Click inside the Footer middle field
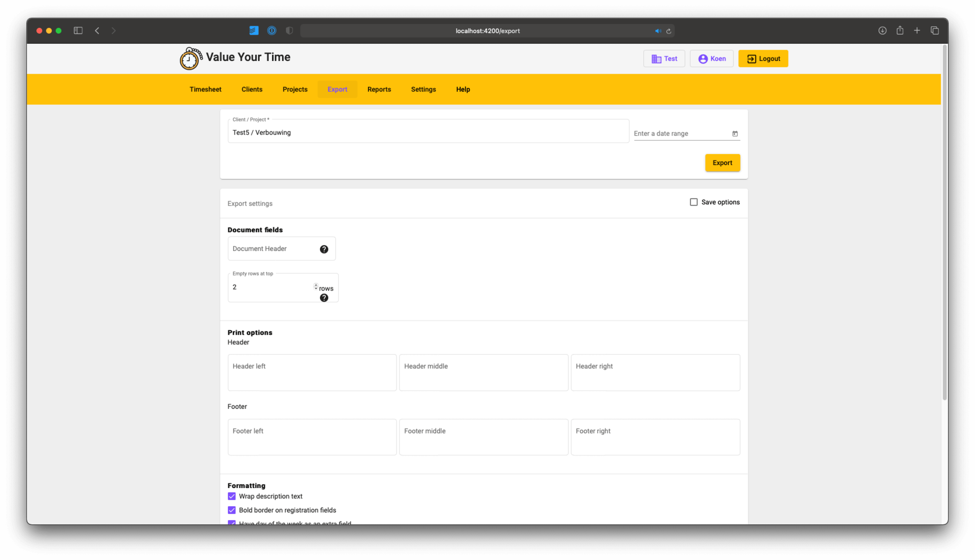The width and height of the screenshot is (975, 560). pyautogui.click(x=483, y=437)
